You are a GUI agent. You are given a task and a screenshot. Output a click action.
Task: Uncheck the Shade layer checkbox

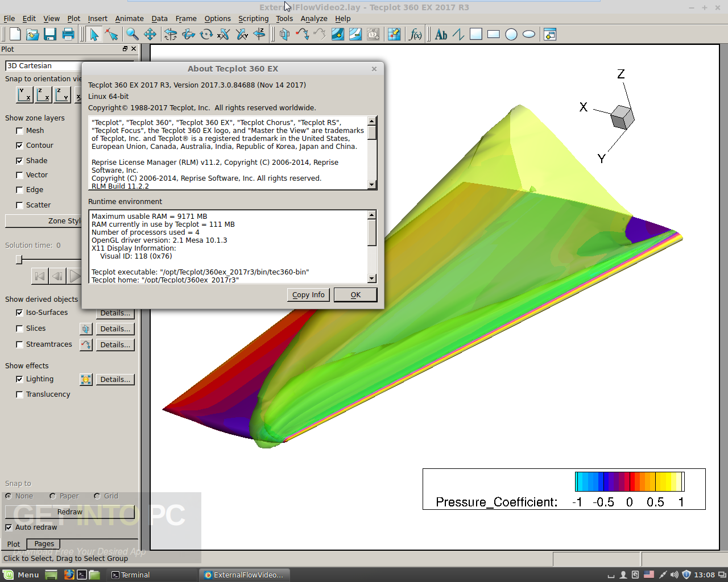point(19,161)
